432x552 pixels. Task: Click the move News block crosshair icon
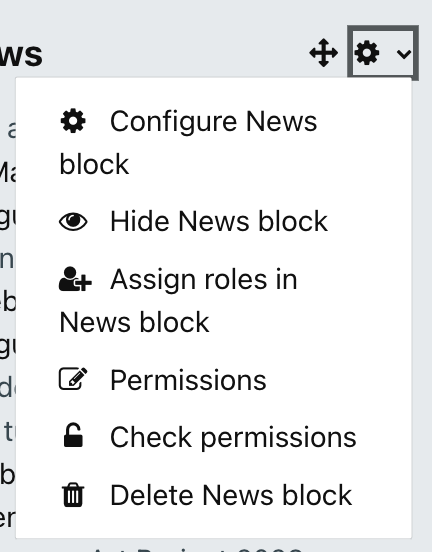pos(324,53)
